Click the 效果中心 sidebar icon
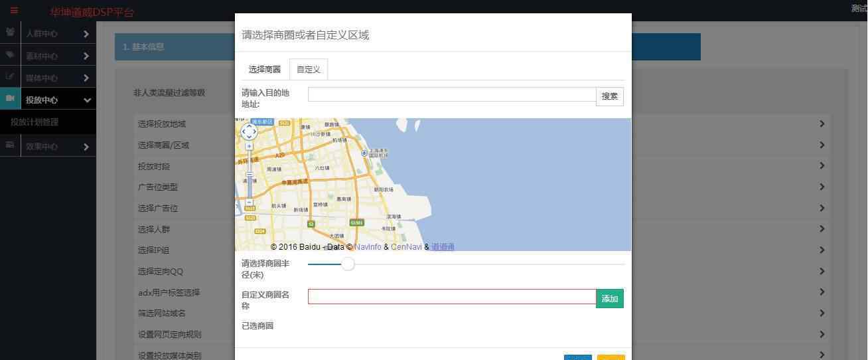The image size is (868, 360). click(x=10, y=145)
